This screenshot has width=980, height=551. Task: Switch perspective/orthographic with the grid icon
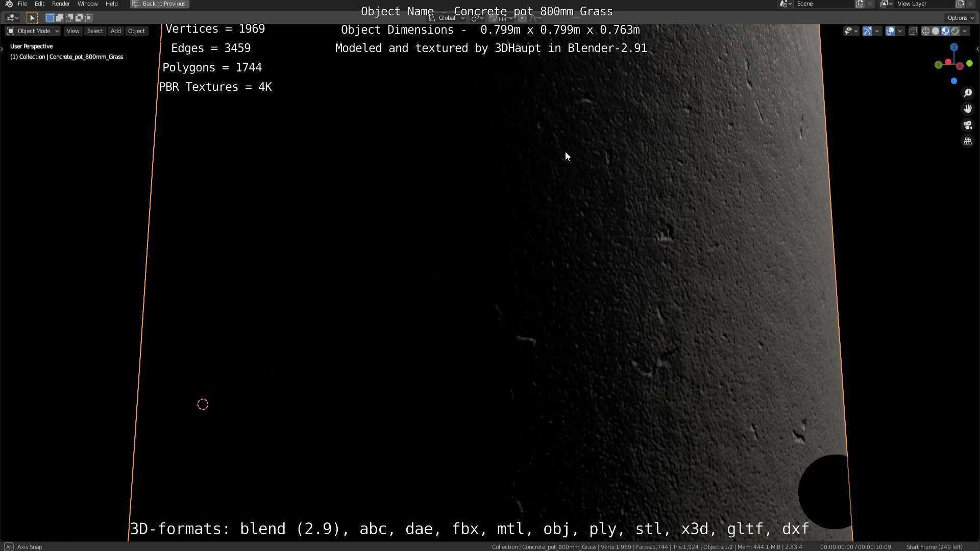[x=967, y=141]
